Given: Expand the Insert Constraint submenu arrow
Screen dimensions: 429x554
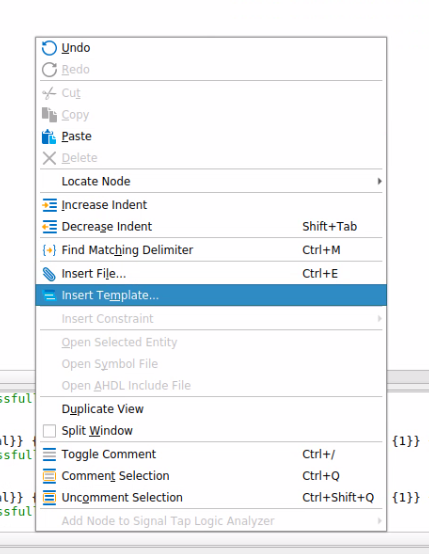Looking at the screenshot, I should coord(379,319).
